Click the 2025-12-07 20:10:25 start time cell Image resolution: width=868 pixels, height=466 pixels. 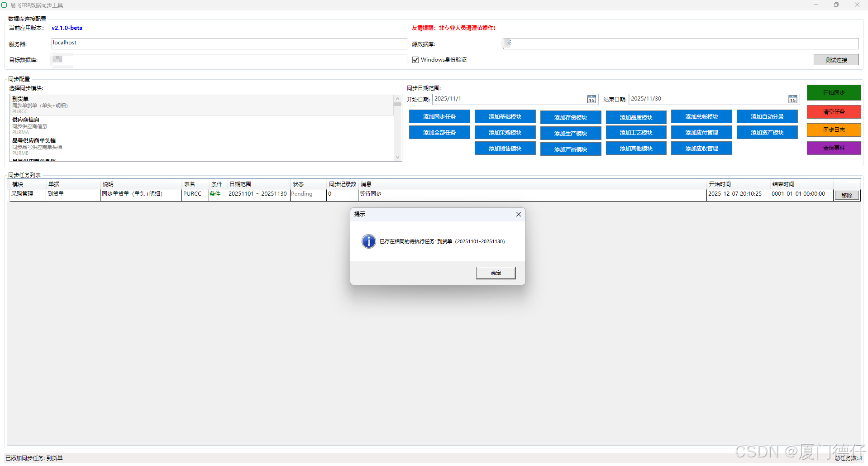pos(738,195)
